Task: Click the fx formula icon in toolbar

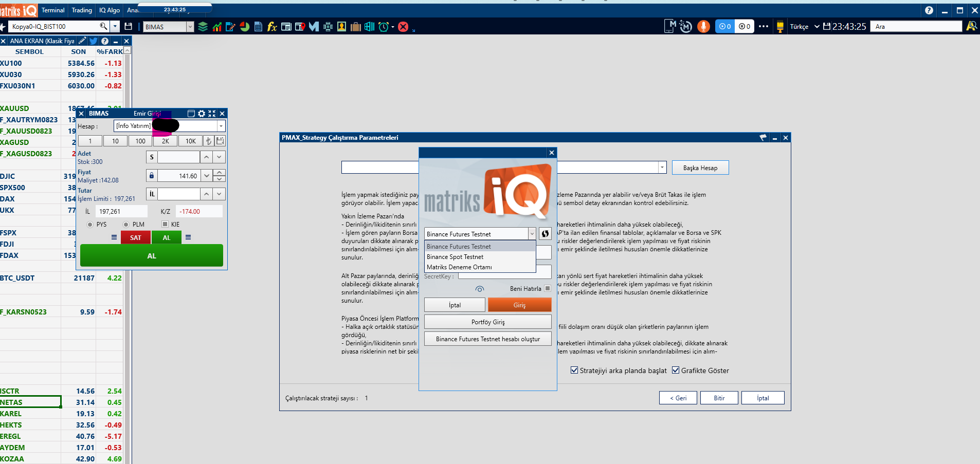Action: pyautogui.click(x=272, y=27)
